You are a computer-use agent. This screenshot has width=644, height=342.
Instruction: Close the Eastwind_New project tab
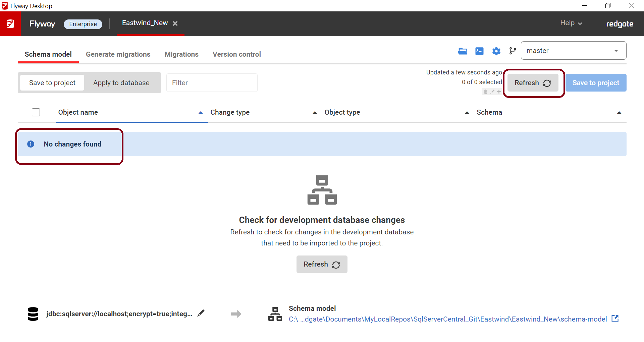click(175, 23)
